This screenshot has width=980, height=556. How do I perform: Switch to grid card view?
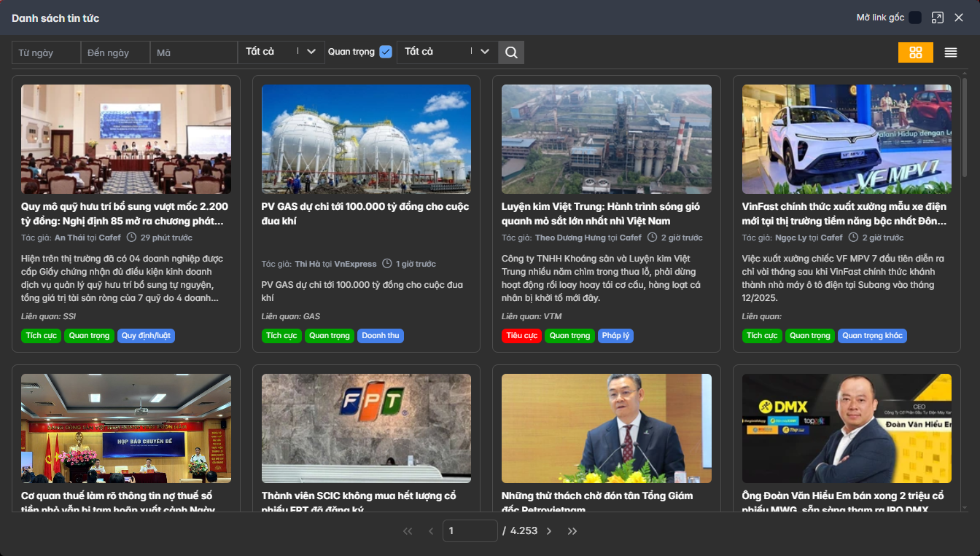pos(916,52)
